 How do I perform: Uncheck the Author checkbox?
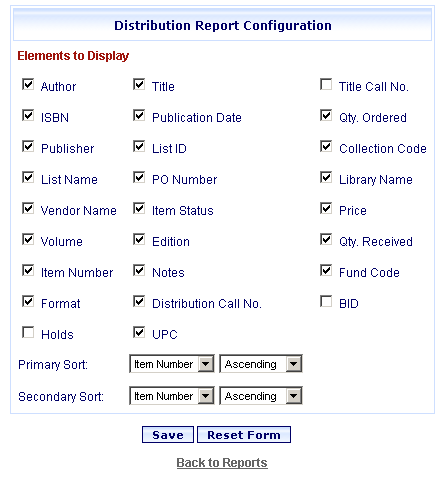click(x=28, y=85)
